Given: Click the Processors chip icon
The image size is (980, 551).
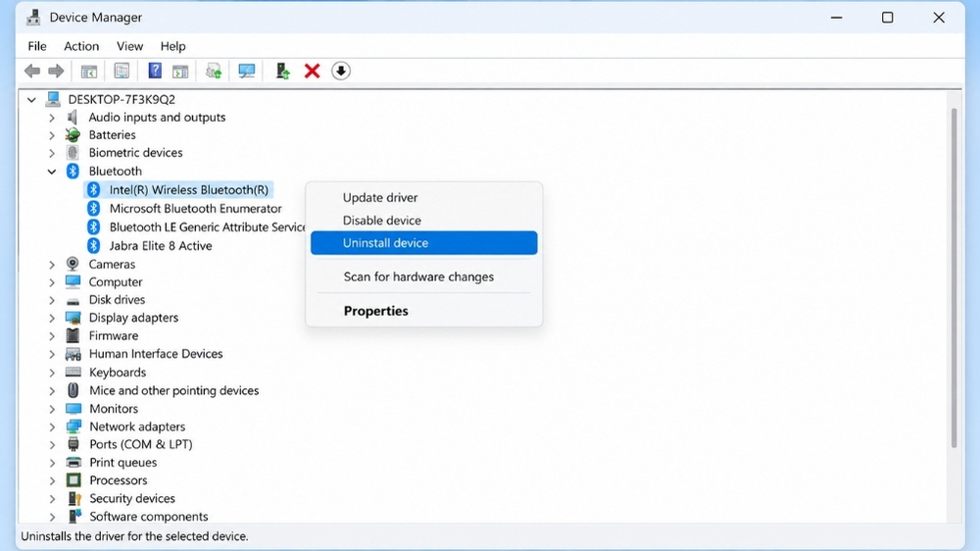Looking at the screenshot, I should point(73,480).
